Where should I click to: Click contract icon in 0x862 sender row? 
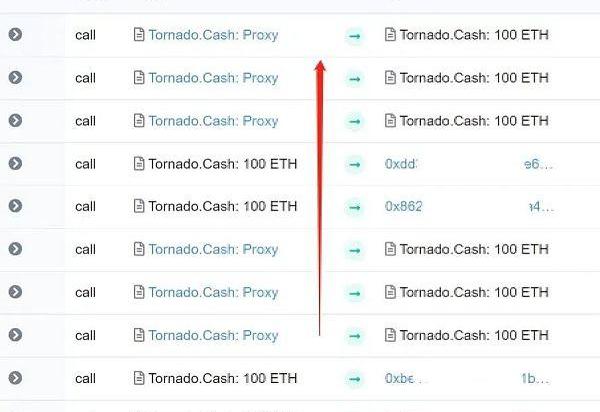tap(139, 206)
